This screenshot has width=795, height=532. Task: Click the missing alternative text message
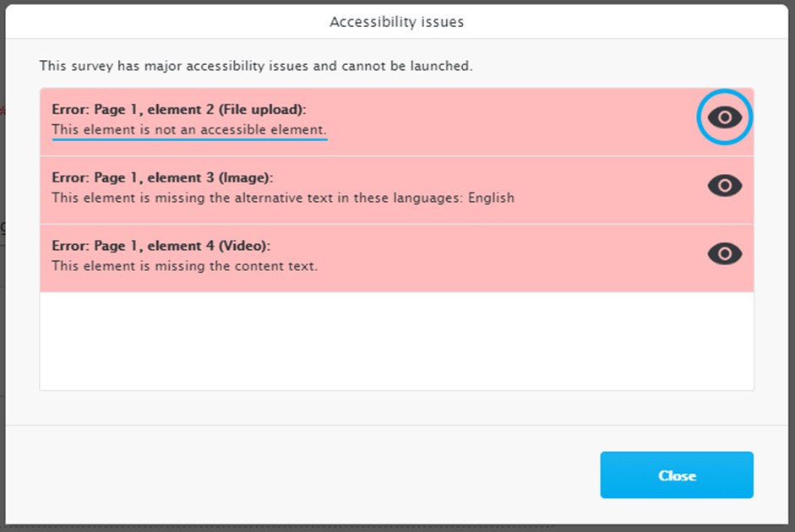(x=283, y=198)
